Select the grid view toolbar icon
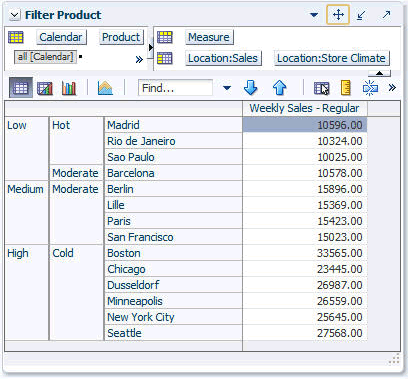The height and width of the screenshot is (379, 408). click(21, 88)
